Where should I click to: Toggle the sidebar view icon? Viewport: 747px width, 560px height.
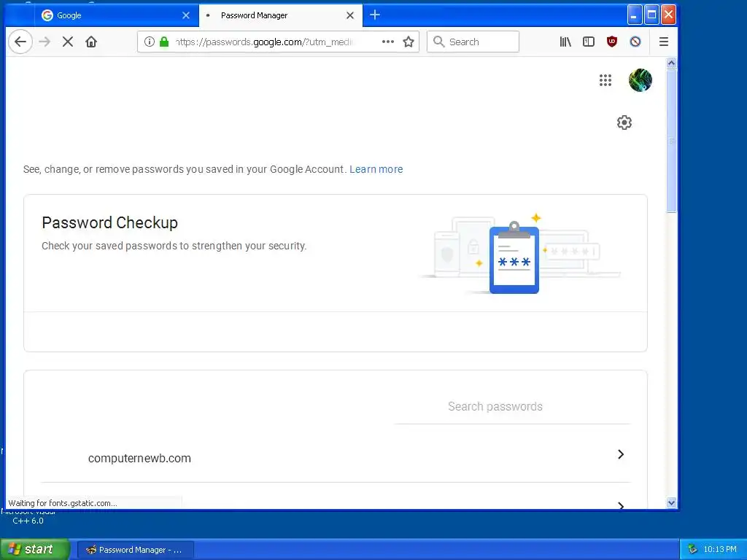589,42
